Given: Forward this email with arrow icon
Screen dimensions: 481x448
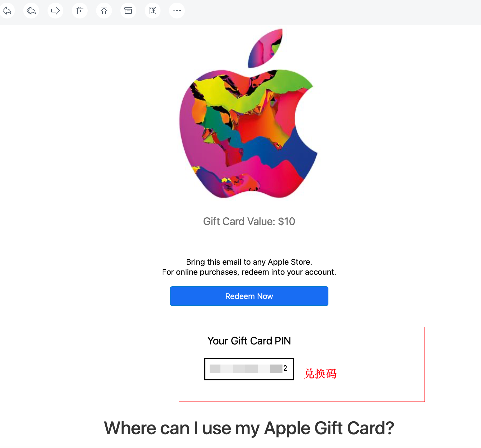Looking at the screenshot, I should pos(55,11).
